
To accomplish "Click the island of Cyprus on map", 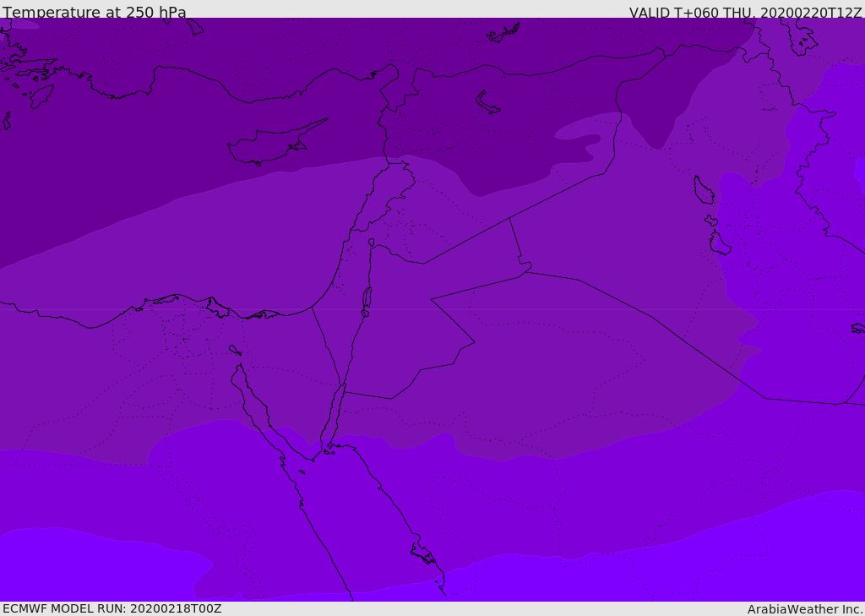I will pyautogui.click(x=276, y=143).
